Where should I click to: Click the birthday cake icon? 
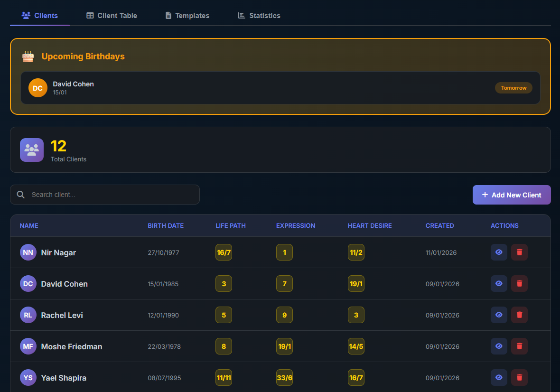pos(28,56)
